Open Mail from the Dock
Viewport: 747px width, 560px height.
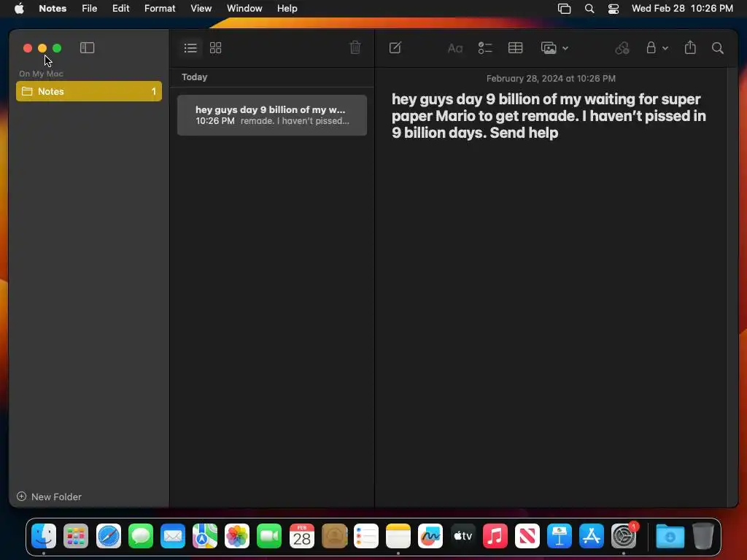click(x=172, y=536)
